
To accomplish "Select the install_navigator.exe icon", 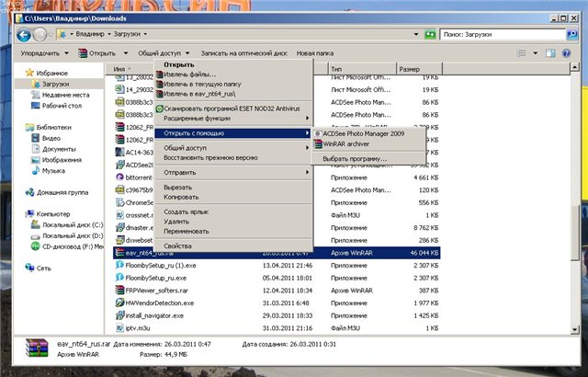I will click(119, 315).
